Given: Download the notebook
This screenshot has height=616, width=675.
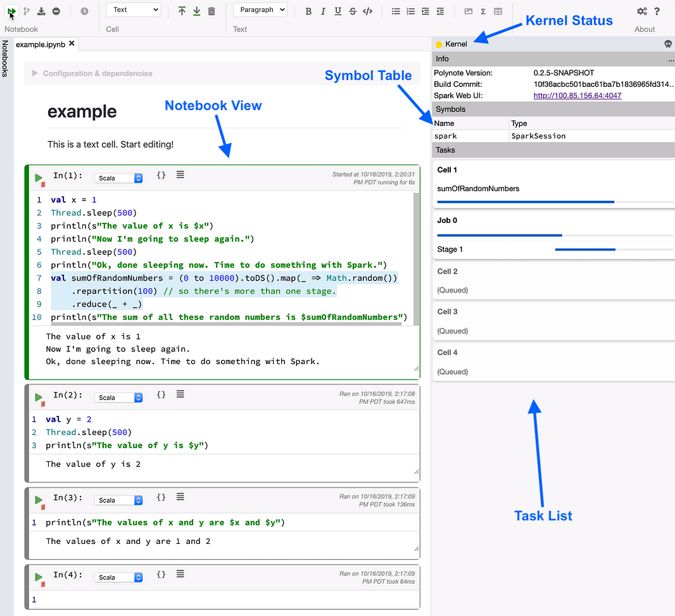Looking at the screenshot, I should [41, 11].
